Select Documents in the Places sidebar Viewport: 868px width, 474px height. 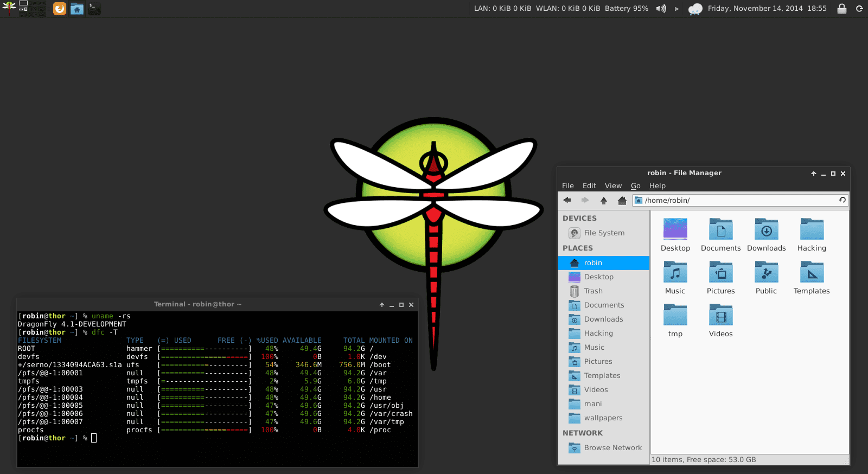point(604,305)
